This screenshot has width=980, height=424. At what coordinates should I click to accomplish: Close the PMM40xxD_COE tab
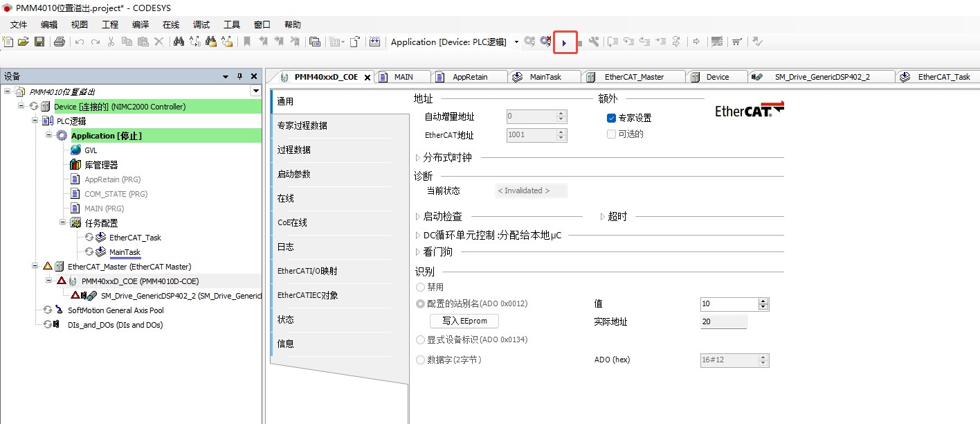tap(367, 78)
